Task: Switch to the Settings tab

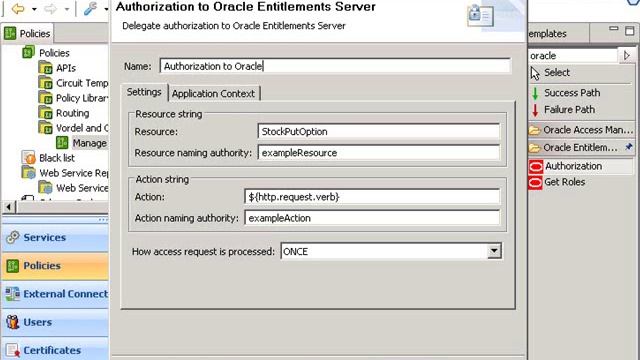Action: click(x=144, y=92)
